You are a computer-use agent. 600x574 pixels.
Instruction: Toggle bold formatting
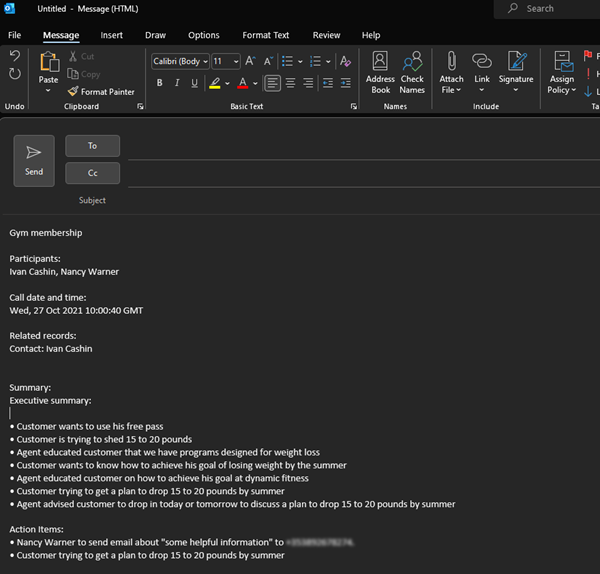(160, 83)
